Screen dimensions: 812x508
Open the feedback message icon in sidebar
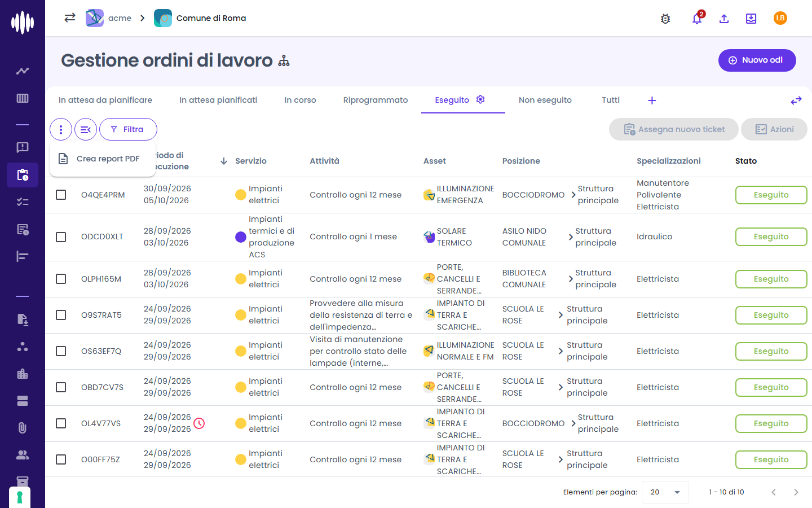click(x=23, y=147)
